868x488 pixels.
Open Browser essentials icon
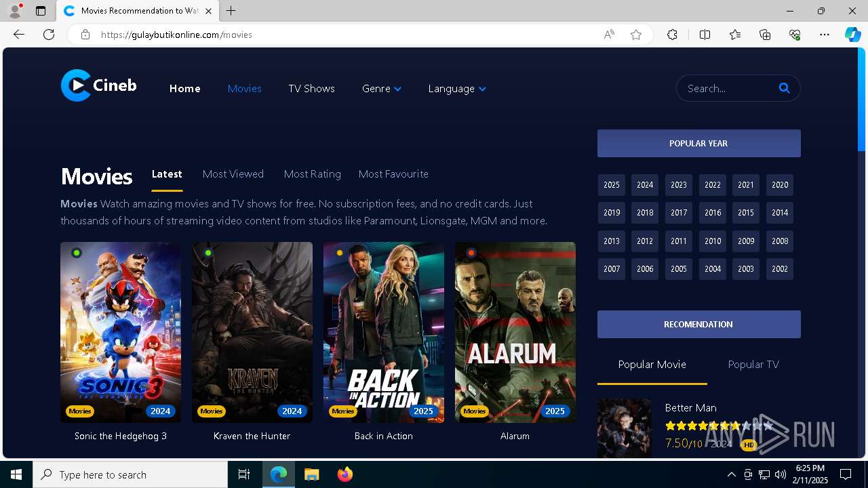(795, 35)
